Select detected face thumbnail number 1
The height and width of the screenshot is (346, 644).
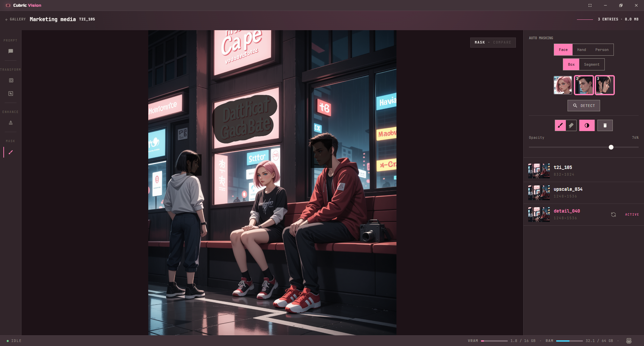click(x=563, y=85)
